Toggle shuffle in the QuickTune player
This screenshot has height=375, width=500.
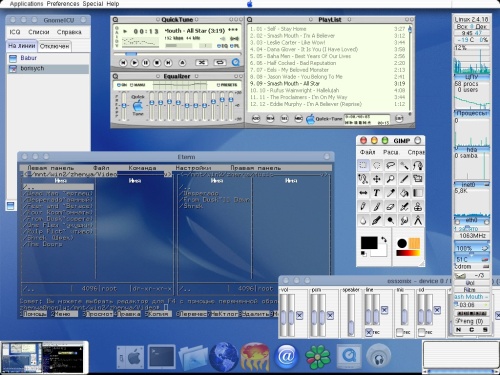[202, 62]
